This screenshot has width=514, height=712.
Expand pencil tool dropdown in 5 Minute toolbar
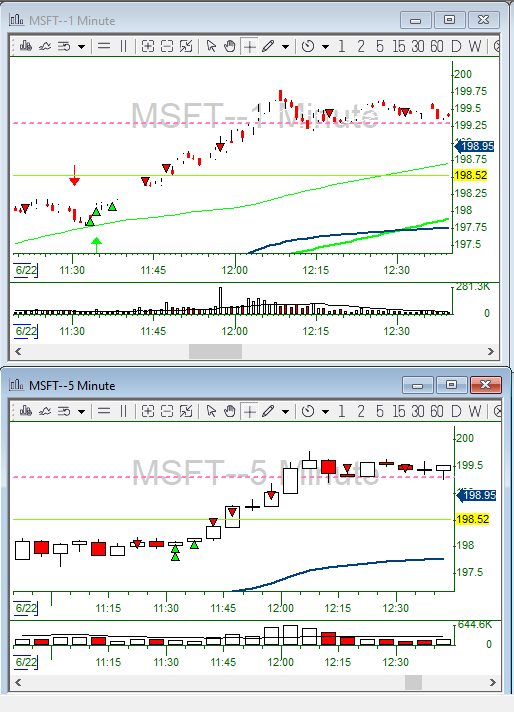coord(285,411)
